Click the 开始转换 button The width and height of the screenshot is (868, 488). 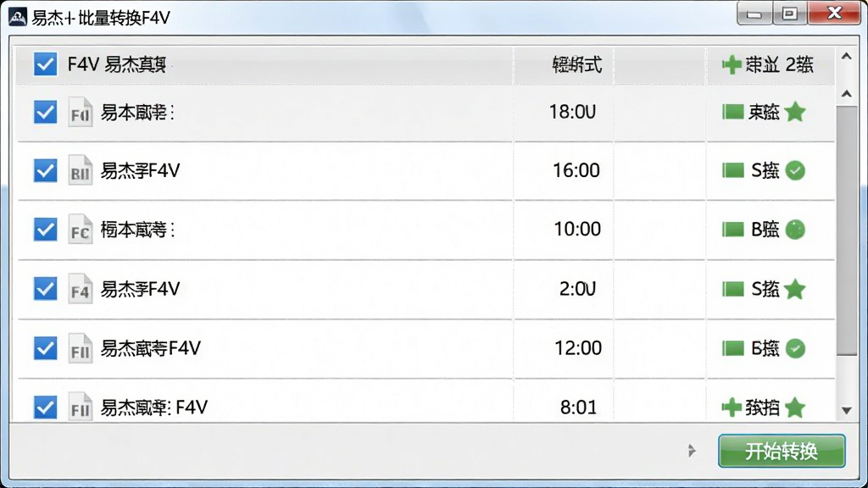click(x=782, y=451)
